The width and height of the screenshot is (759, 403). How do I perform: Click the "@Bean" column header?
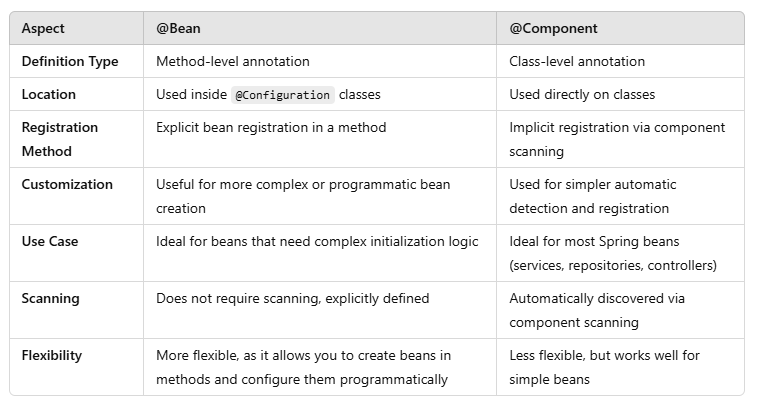178,29
